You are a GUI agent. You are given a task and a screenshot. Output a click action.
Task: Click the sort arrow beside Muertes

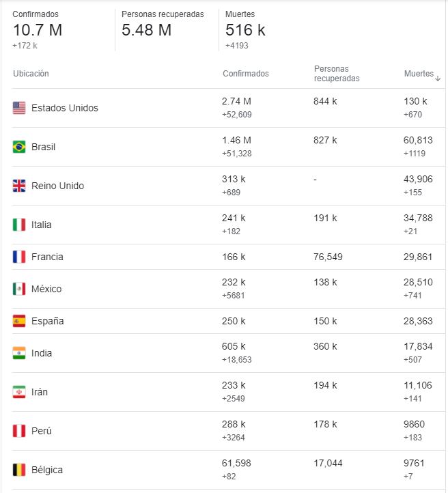click(x=438, y=79)
